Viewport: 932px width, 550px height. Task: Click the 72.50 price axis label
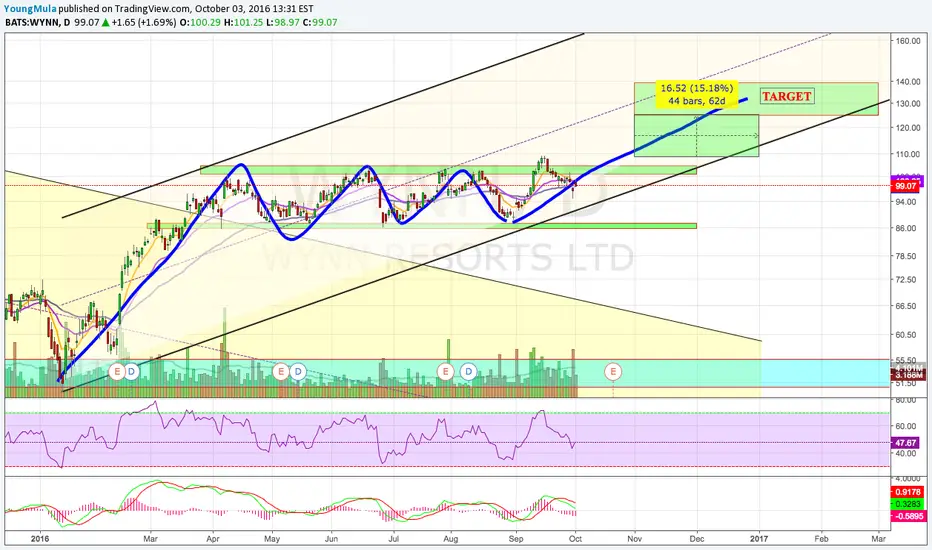(x=907, y=279)
